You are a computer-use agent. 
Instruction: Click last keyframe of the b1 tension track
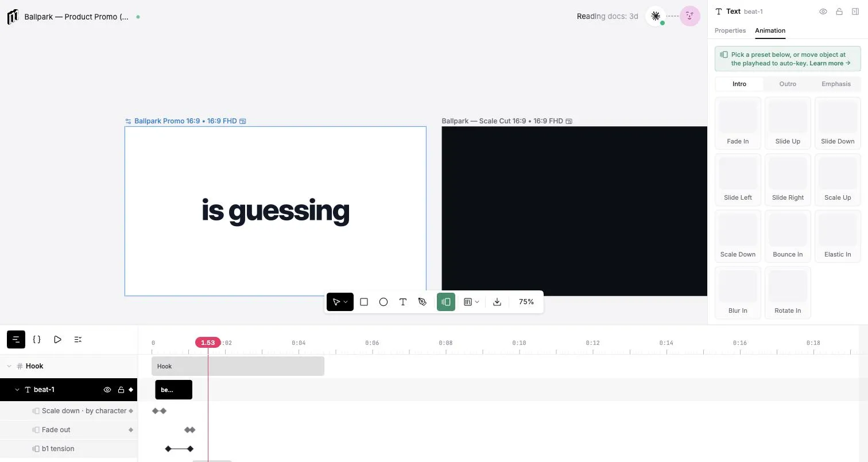pos(191,449)
